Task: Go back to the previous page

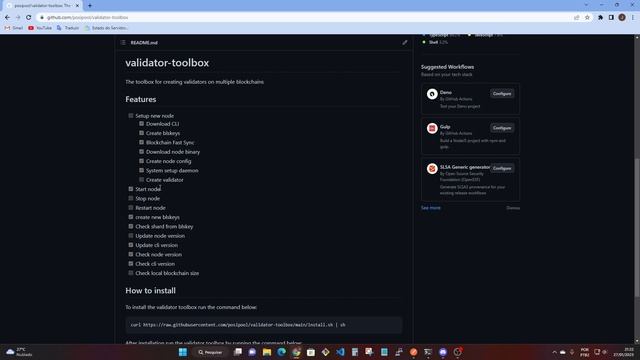Action: 7,18
